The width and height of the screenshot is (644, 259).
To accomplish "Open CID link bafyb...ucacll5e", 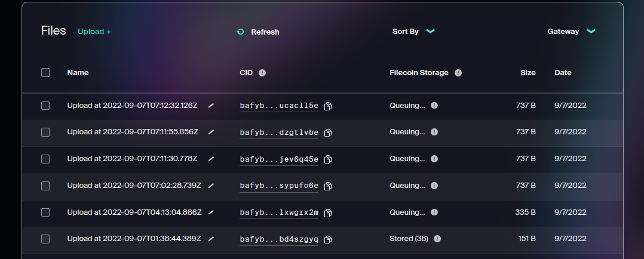I will click(279, 106).
